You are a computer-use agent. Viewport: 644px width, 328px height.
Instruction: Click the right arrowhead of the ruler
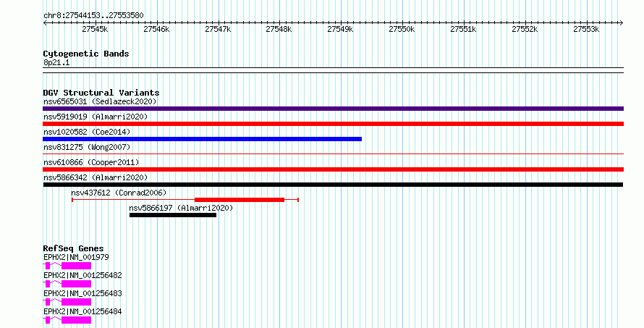(622, 23)
